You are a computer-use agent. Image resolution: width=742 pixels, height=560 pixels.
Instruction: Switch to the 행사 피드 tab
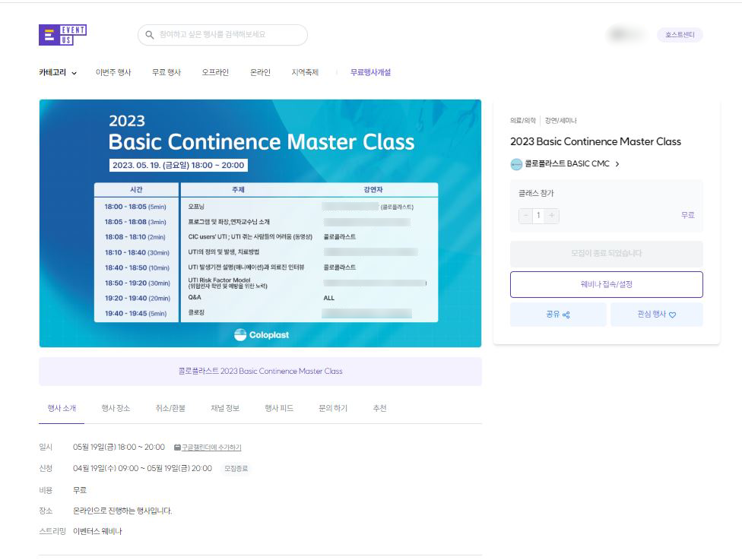point(279,408)
